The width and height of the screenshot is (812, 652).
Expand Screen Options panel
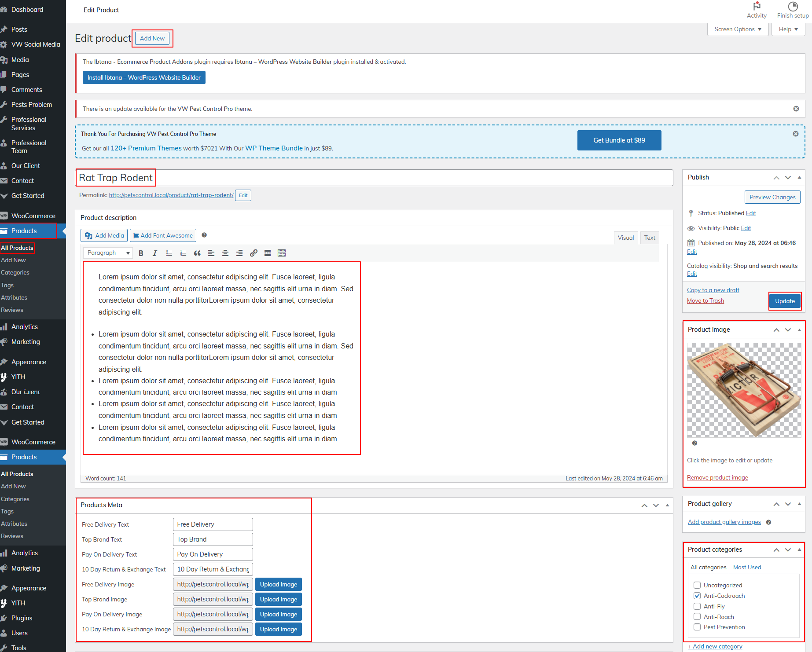pyautogui.click(x=738, y=29)
